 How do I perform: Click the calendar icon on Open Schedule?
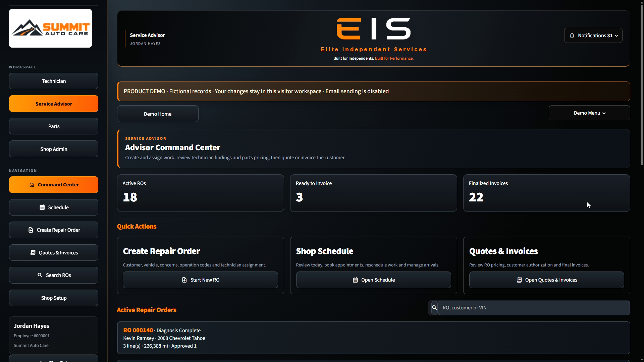click(355, 280)
